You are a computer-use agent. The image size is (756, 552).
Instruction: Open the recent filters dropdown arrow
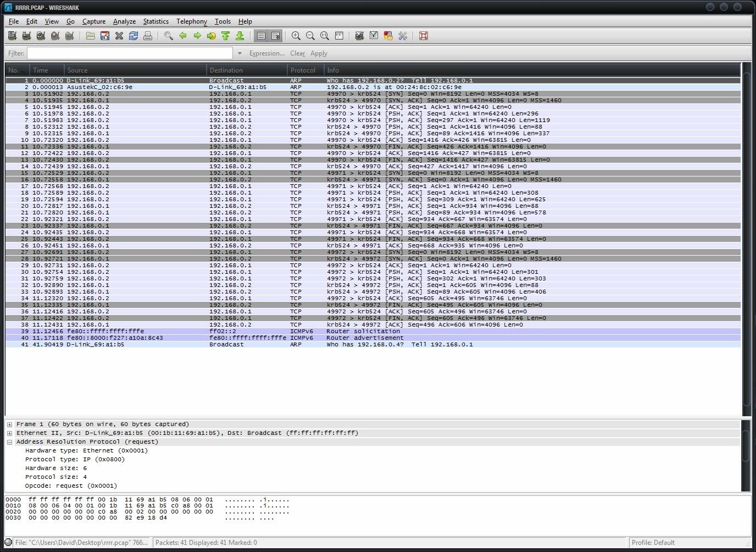(240, 53)
